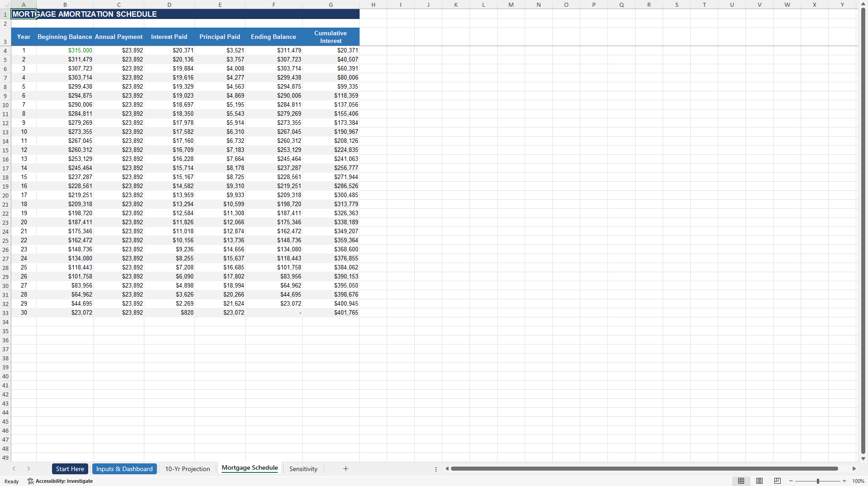Click the zoom in plus icon
This screenshot has width=868, height=486.
coord(844,481)
